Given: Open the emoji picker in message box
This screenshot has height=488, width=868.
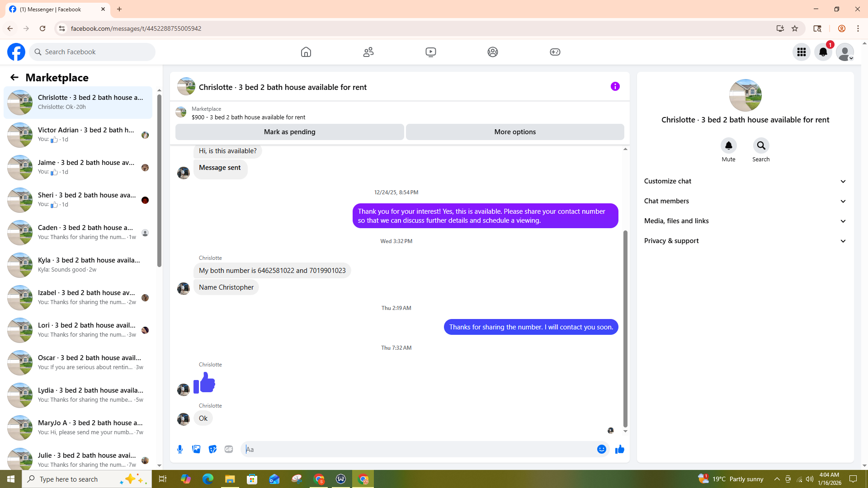Looking at the screenshot, I should (601, 449).
